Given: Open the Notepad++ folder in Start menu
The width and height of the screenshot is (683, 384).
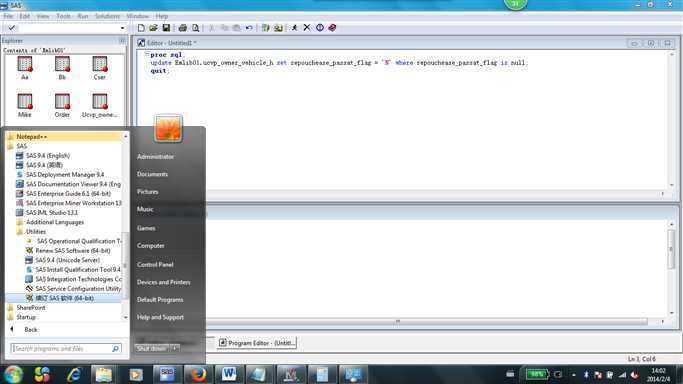Looking at the screenshot, I should [x=64, y=137].
